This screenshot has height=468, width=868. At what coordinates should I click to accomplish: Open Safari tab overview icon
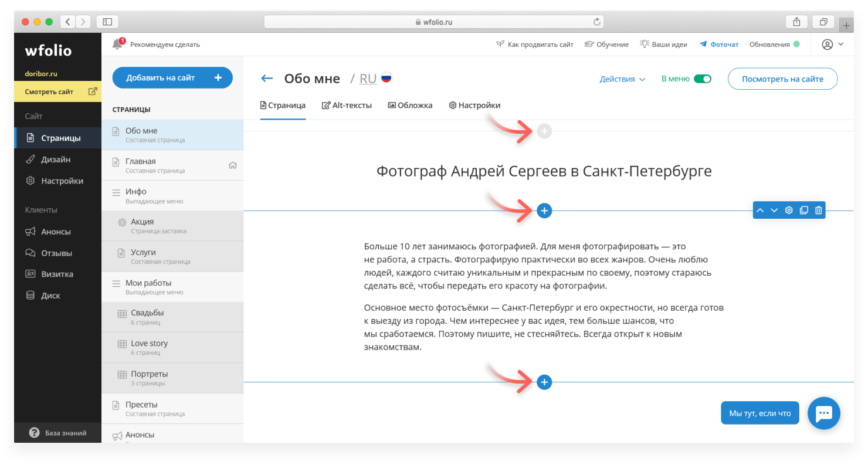click(x=823, y=22)
